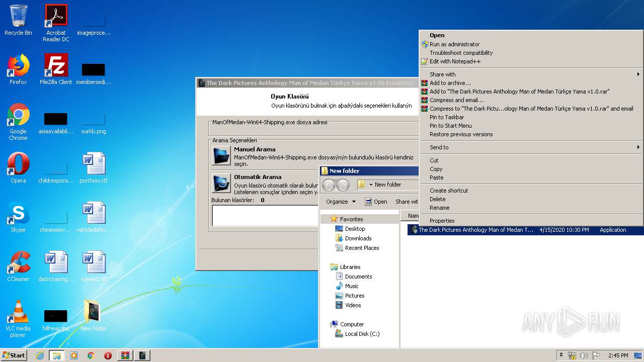644x362 pixels.
Task: Select porthow.rtf desktop file
Action: 94,168
